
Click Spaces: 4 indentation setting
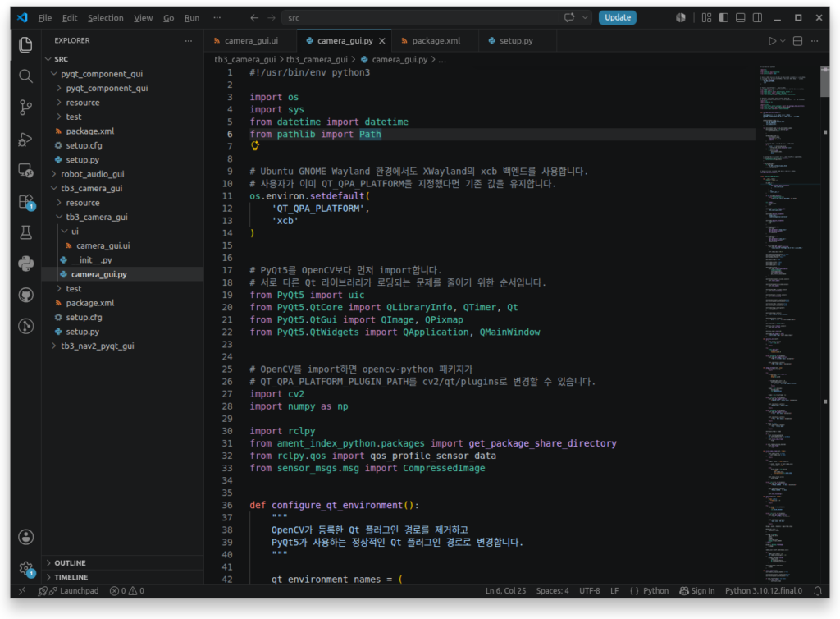point(552,591)
